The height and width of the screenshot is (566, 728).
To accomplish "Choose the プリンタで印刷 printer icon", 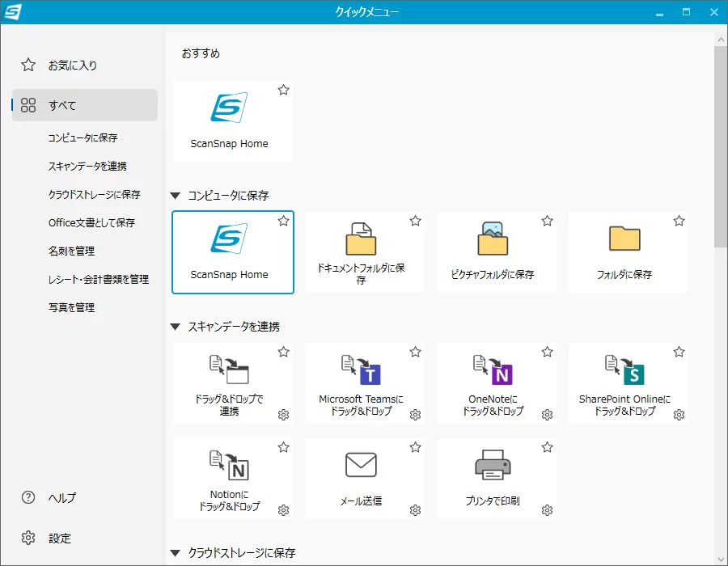I will pyautogui.click(x=493, y=465).
